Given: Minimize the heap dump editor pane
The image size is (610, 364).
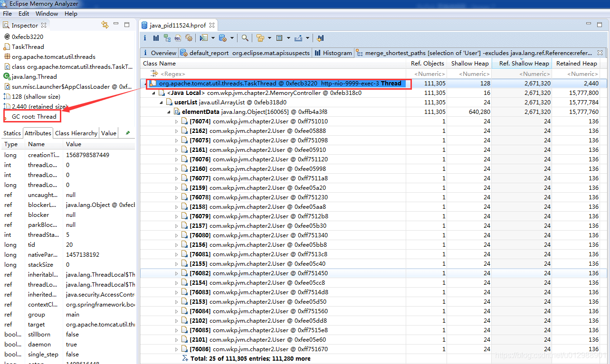Looking at the screenshot, I should click(x=588, y=24).
